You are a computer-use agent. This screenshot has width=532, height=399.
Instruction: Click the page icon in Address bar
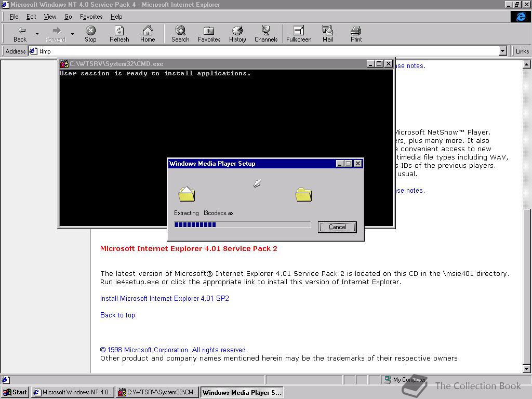click(33, 51)
